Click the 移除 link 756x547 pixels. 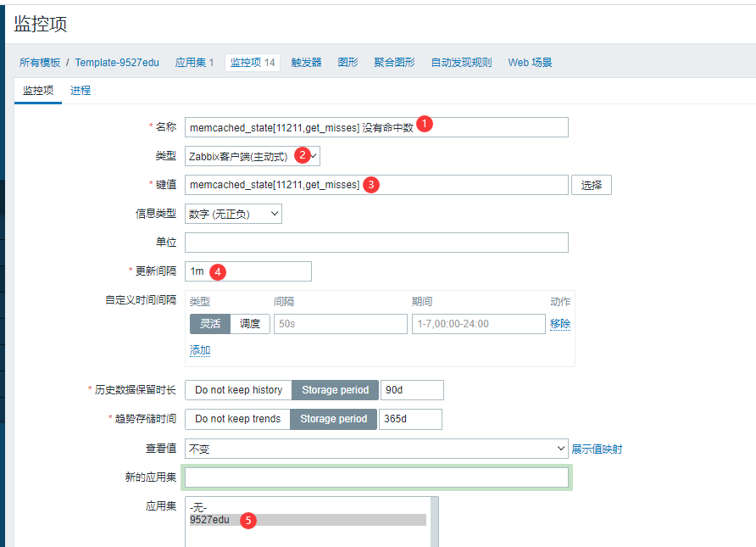[560, 324]
